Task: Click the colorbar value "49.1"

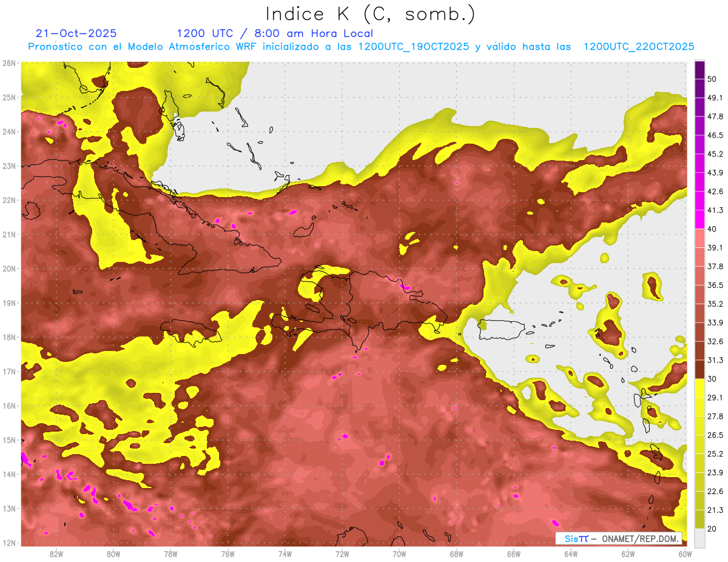Action: [715, 98]
